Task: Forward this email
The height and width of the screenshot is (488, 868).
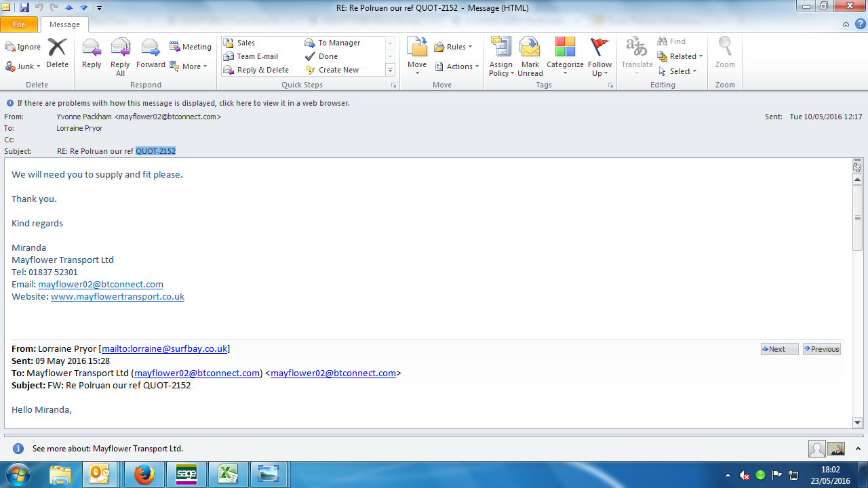Action: pos(151,54)
